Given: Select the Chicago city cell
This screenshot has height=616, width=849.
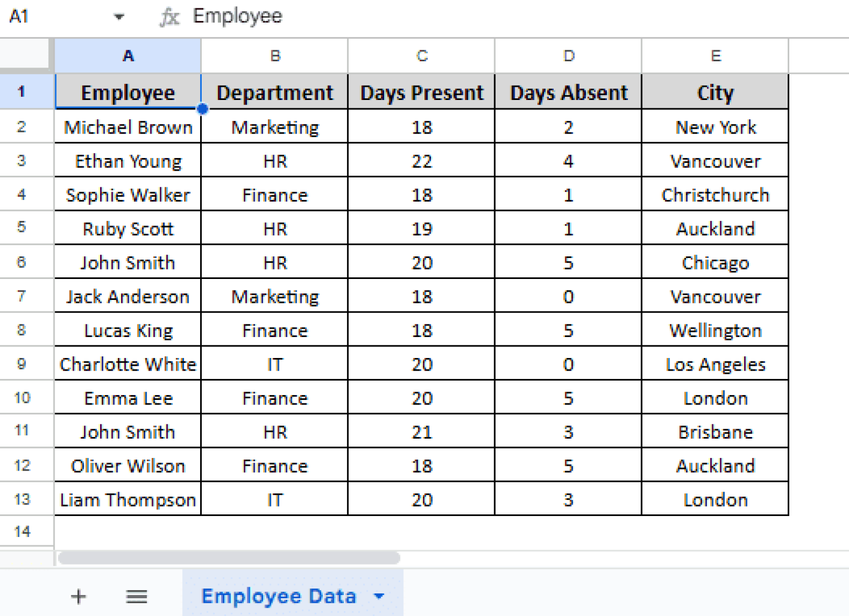Looking at the screenshot, I should [715, 262].
